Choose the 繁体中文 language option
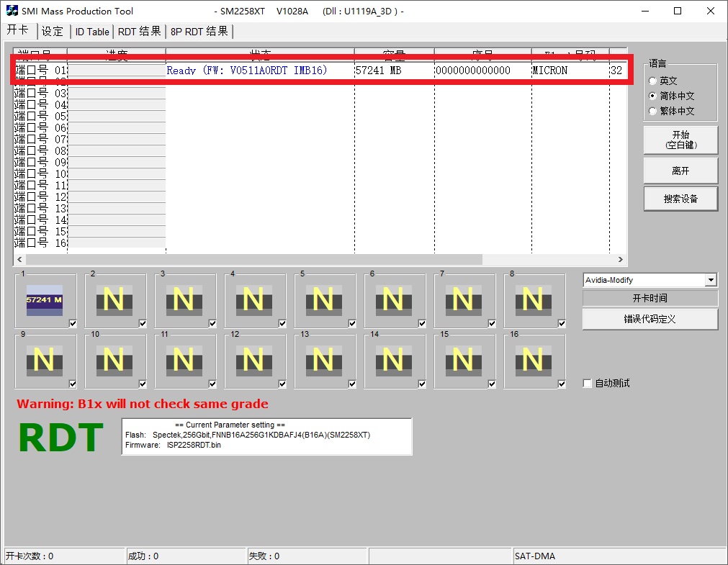728x565 pixels. click(653, 112)
